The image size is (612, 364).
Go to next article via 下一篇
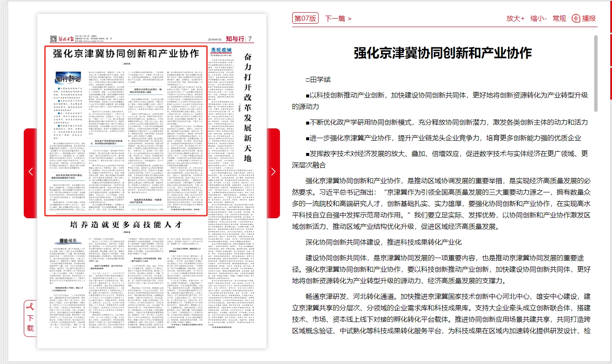tap(338, 18)
